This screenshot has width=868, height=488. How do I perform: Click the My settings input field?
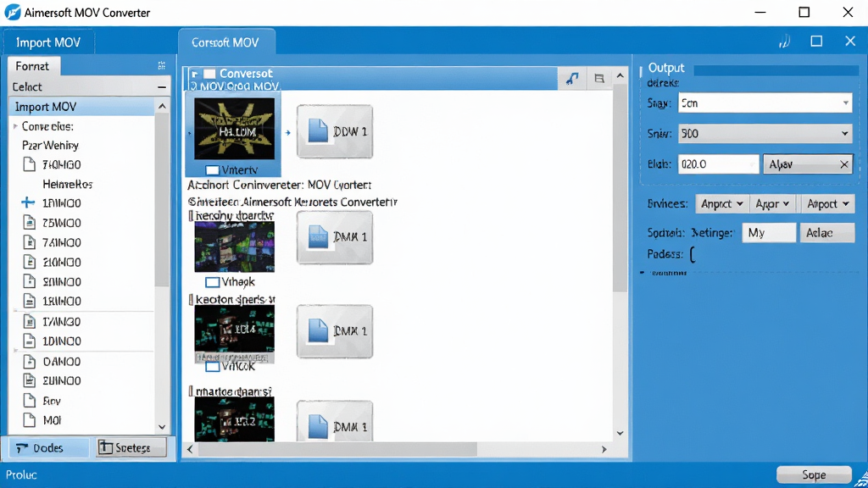coord(769,233)
